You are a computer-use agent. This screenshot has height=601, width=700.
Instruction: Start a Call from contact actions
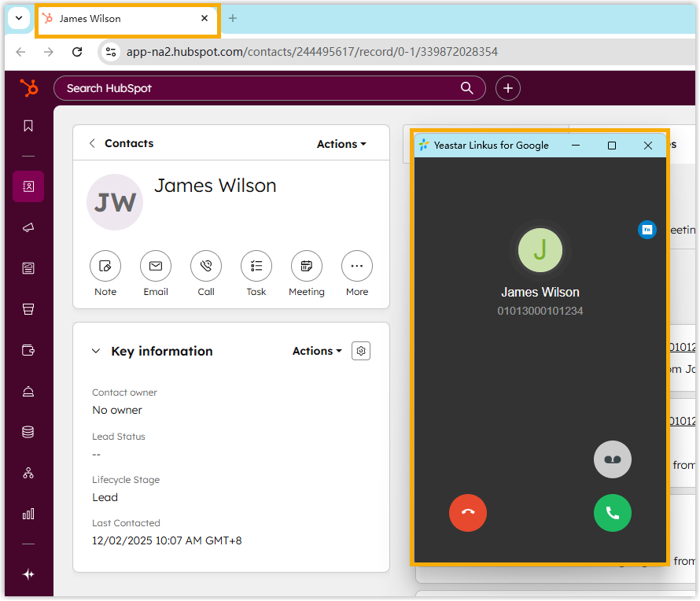pyautogui.click(x=206, y=267)
